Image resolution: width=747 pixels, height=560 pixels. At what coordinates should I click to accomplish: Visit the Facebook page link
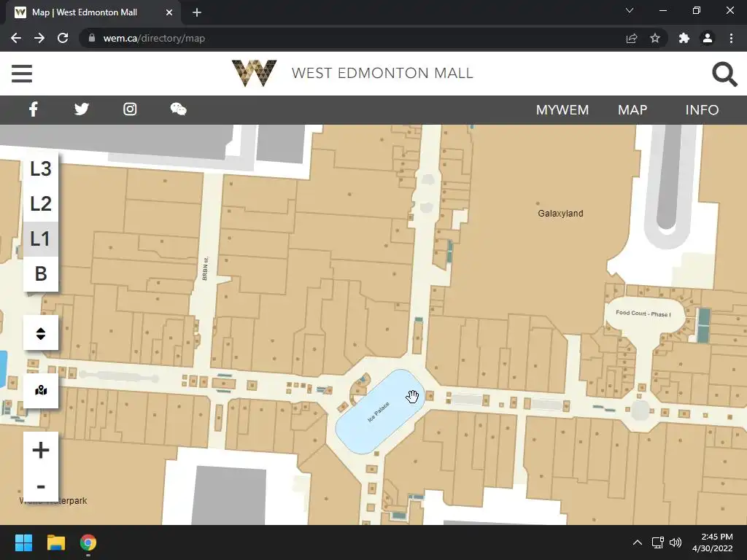(34, 109)
